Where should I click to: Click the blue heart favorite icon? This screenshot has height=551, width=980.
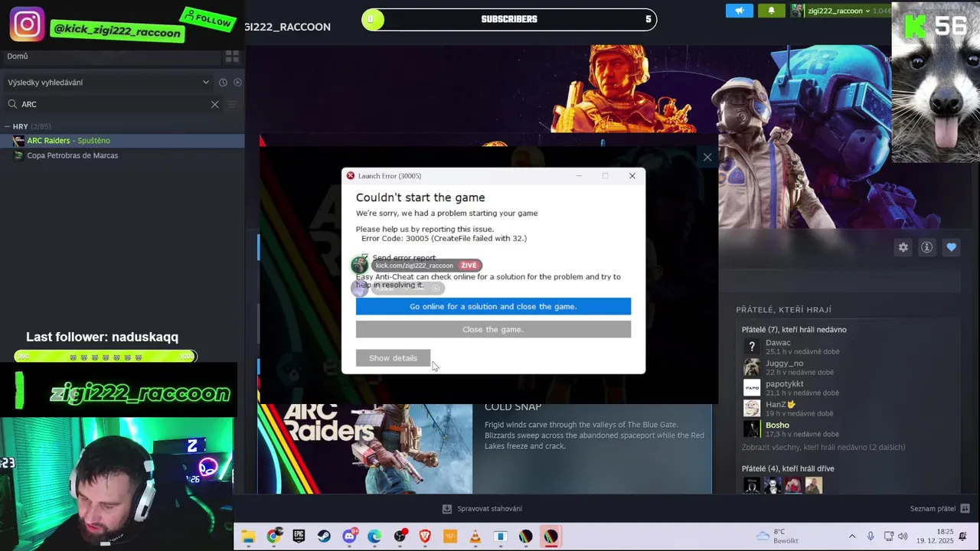[x=951, y=247]
